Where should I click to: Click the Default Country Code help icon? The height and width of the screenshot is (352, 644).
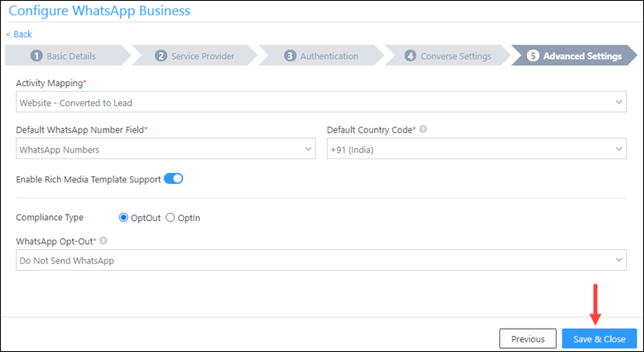(x=423, y=129)
